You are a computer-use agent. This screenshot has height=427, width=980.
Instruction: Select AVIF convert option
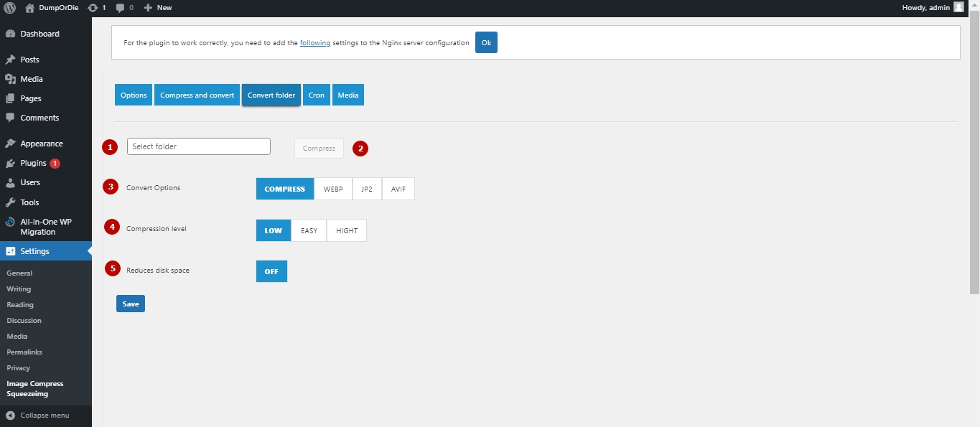click(398, 189)
